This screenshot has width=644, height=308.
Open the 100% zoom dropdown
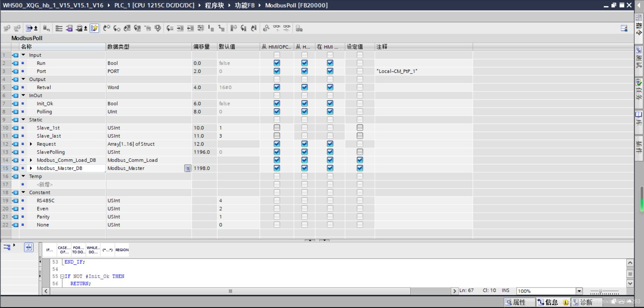pos(579,291)
